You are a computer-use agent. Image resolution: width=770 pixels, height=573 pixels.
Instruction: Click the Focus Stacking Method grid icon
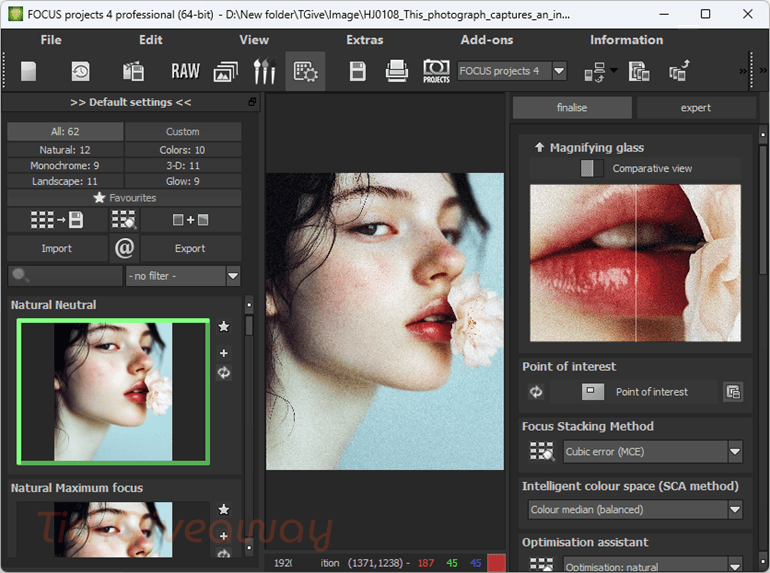(542, 451)
